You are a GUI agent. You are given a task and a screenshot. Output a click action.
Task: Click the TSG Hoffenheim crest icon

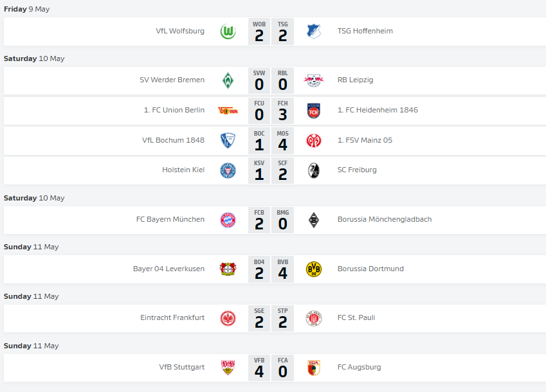point(314,31)
